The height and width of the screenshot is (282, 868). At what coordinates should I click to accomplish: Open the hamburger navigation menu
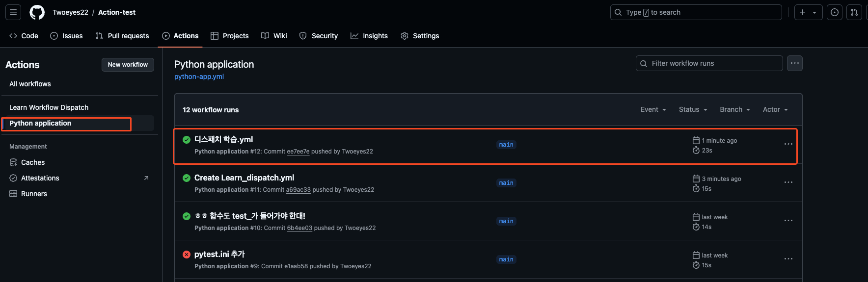(13, 12)
